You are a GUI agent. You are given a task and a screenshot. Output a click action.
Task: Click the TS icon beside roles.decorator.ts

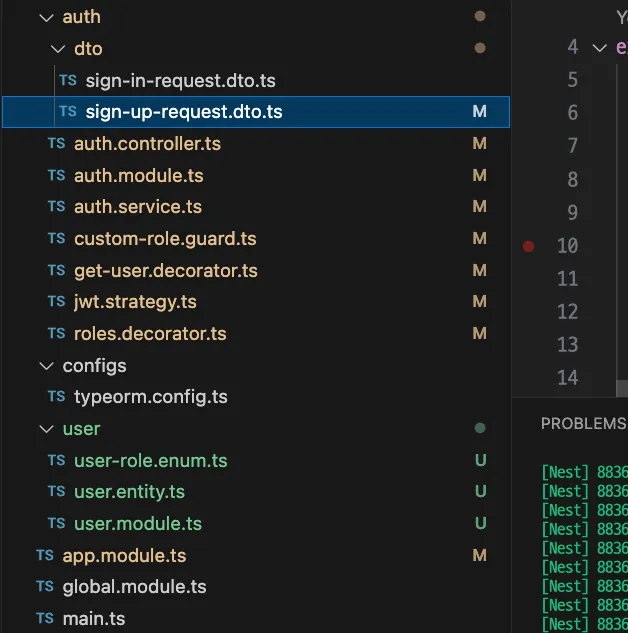click(56, 334)
